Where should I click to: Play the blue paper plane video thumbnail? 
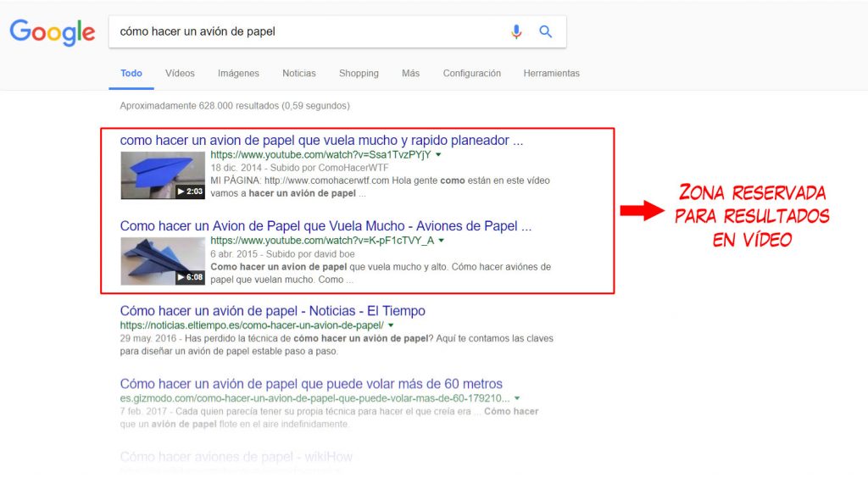[163, 175]
